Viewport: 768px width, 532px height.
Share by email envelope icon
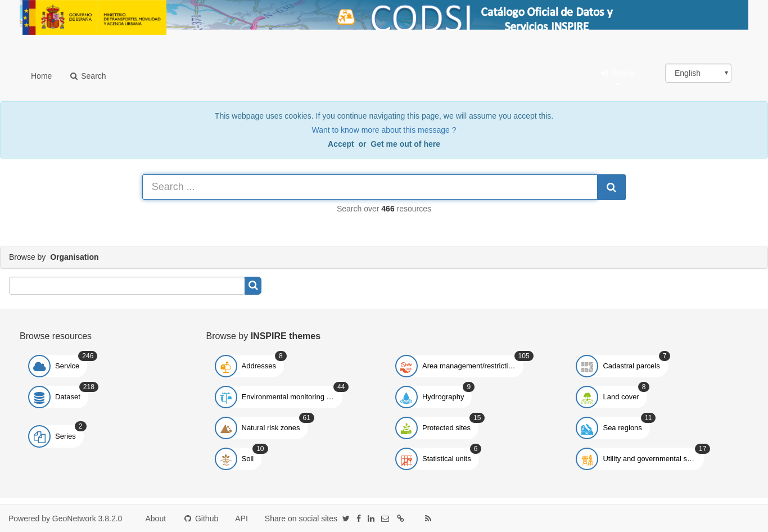tap(385, 519)
